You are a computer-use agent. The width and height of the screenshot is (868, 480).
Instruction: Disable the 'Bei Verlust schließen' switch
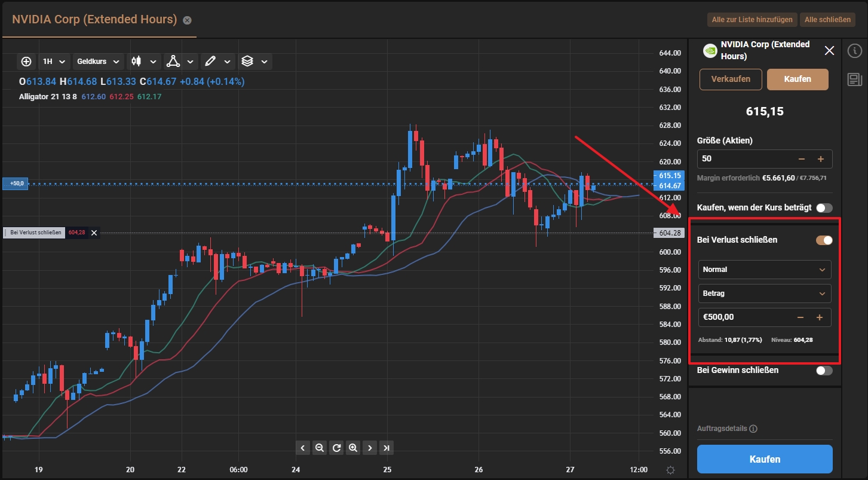(x=824, y=240)
